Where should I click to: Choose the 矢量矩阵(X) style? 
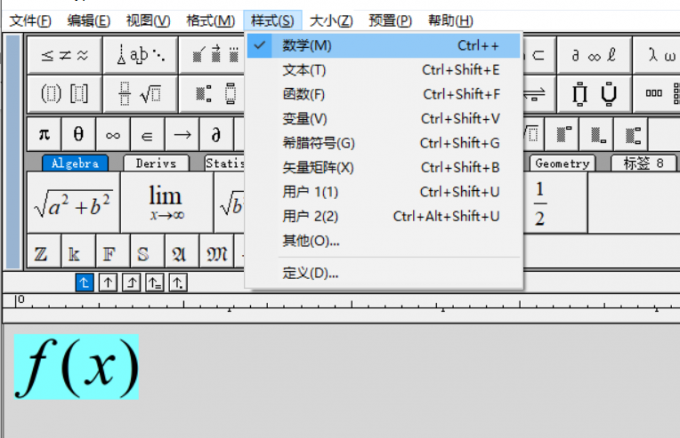(384, 167)
